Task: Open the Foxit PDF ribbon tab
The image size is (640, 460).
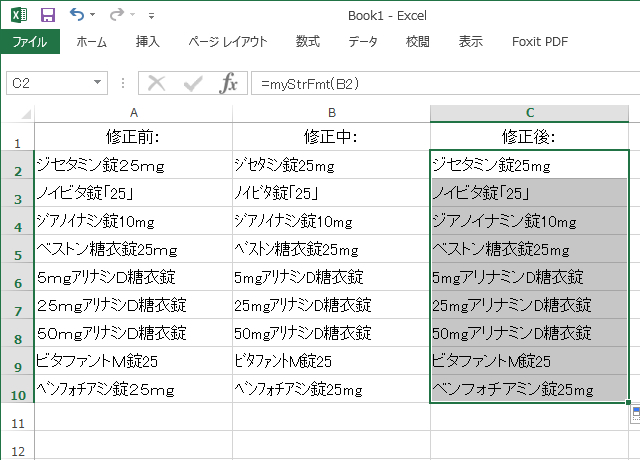Action: (540, 42)
